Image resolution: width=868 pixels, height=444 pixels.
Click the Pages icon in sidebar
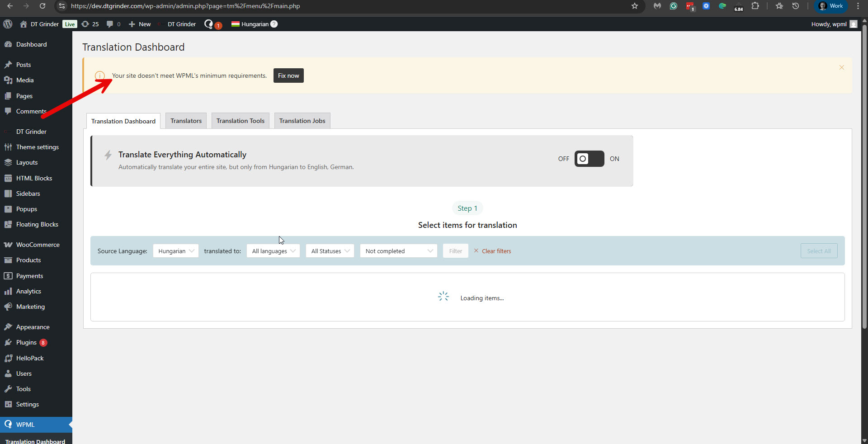8,96
